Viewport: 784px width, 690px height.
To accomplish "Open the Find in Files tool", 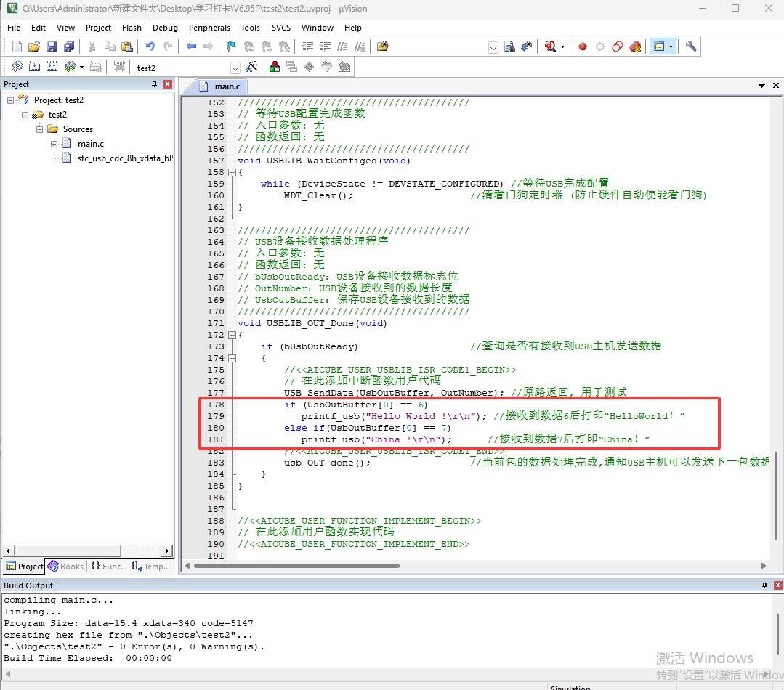I will [x=382, y=46].
